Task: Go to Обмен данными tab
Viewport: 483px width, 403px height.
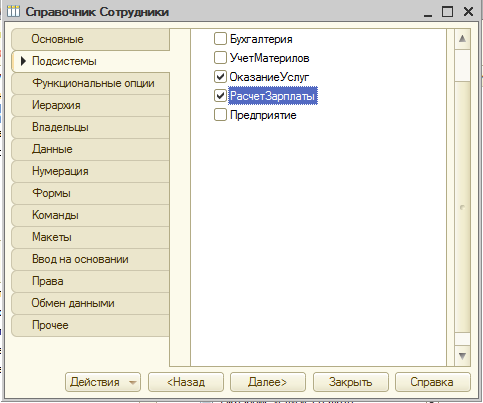Action: click(x=90, y=303)
